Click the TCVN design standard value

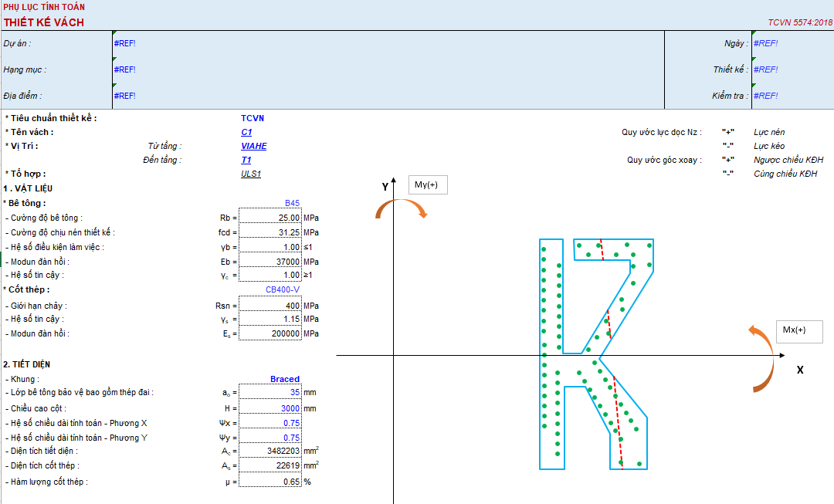click(x=252, y=119)
